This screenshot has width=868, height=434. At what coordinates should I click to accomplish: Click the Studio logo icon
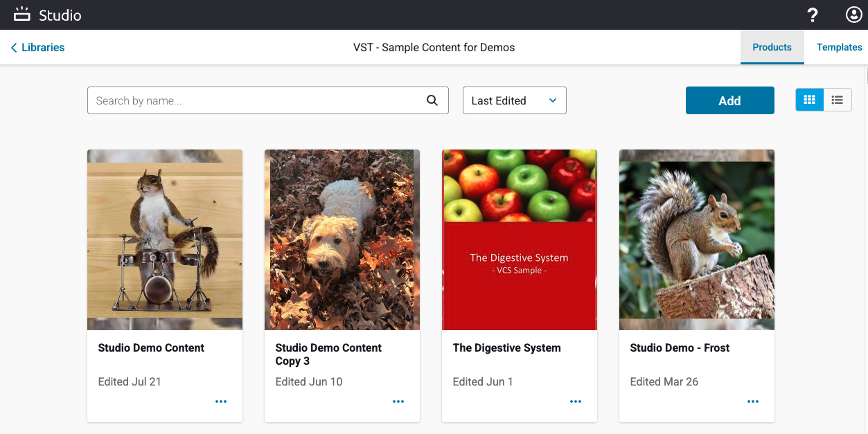22,14
